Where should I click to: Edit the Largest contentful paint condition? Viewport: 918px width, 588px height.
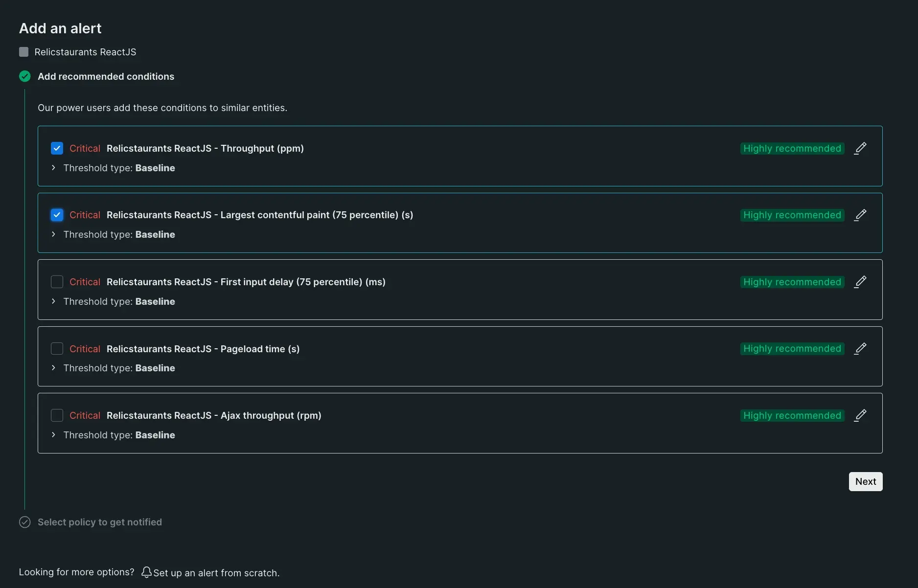[x=860, y=215]
